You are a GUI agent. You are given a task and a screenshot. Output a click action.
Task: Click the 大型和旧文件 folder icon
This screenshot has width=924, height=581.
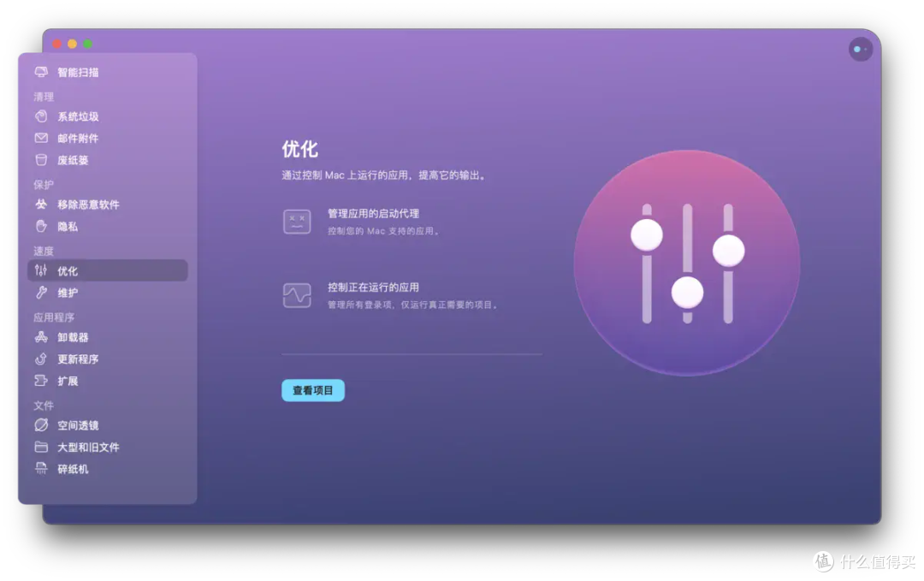point(41,447)
